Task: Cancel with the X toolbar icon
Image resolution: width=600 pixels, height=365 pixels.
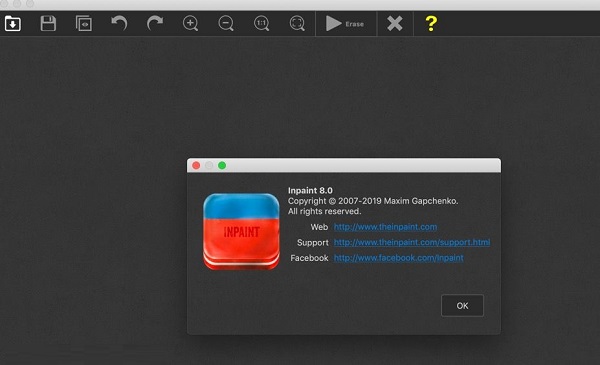Action: [395, 24]
